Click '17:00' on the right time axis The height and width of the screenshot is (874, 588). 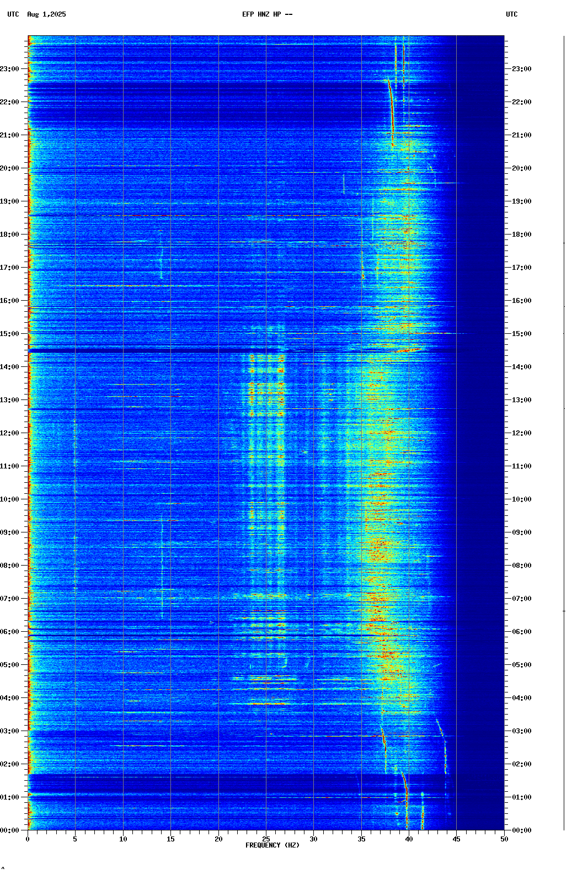click(x=522, y=268)
